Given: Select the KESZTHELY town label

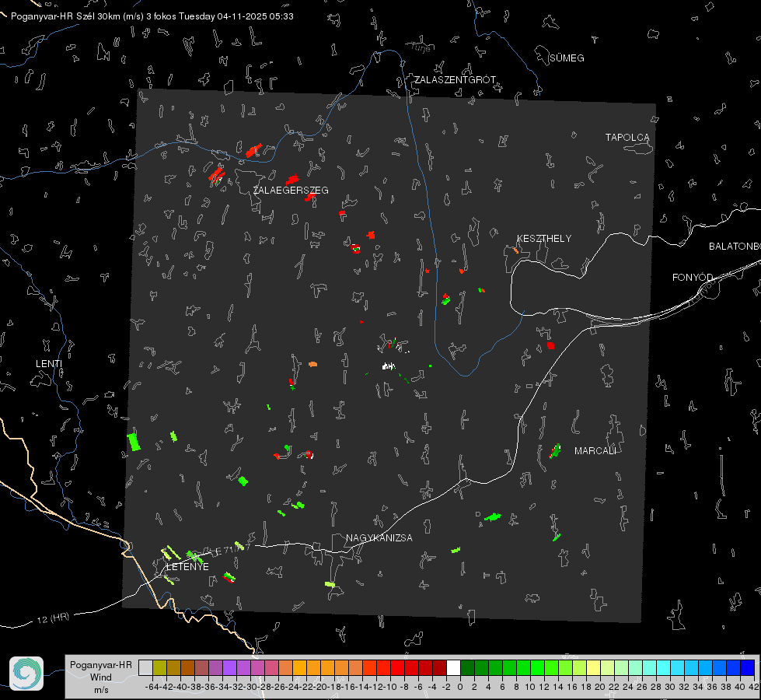Looking at the screenshot, I should point(544,239).
